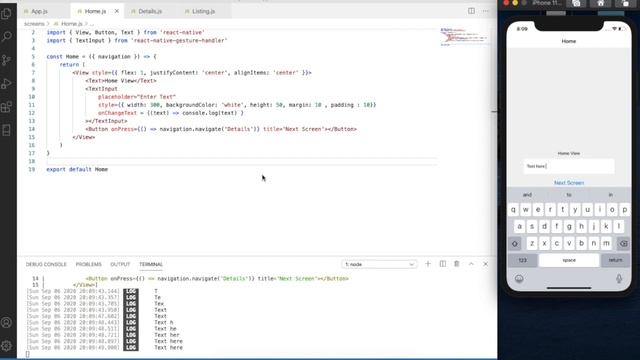
Task: Tap the space bar on the simulator keyboard
Action: pos(569,260)
